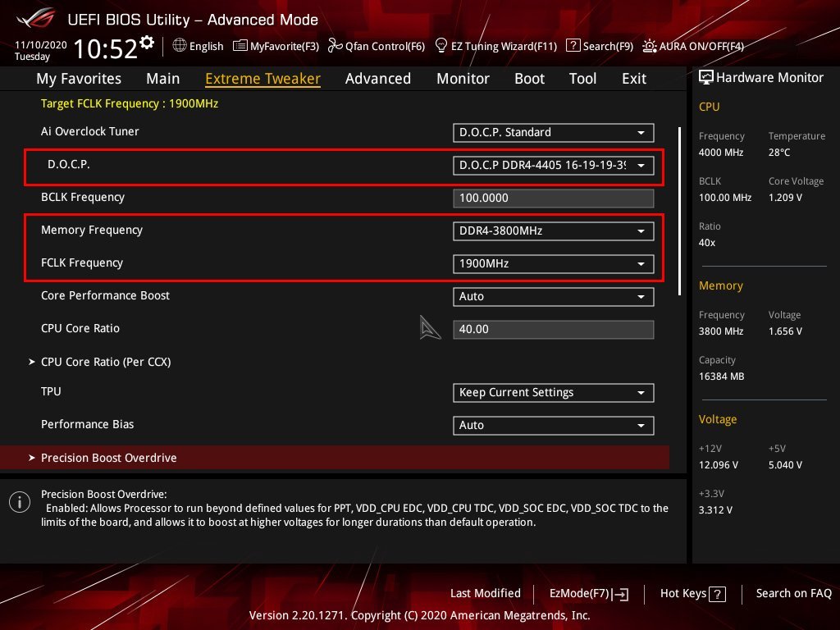The height and width of the screenshot is (630, 840).
Task: Click the Qfan Control fan icon
Action: click(x=335, y=46)
